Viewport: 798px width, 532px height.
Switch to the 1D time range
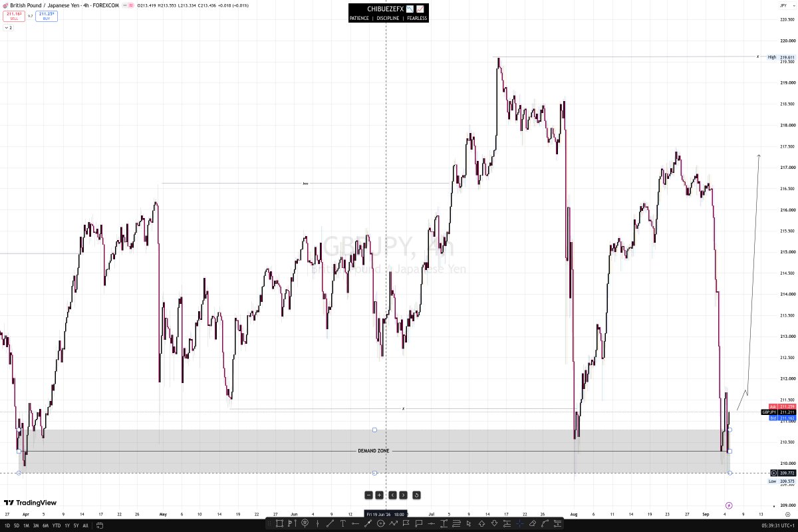(6, 525)
